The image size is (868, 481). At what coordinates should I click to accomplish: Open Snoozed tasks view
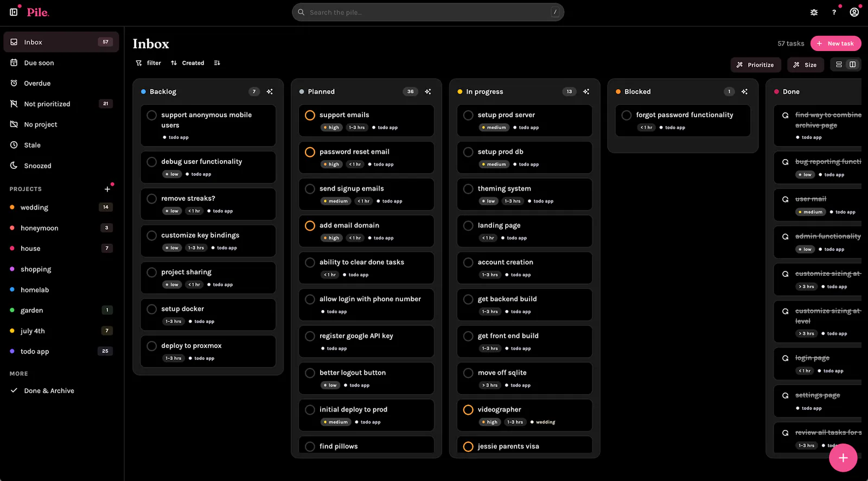click(61, 166)
